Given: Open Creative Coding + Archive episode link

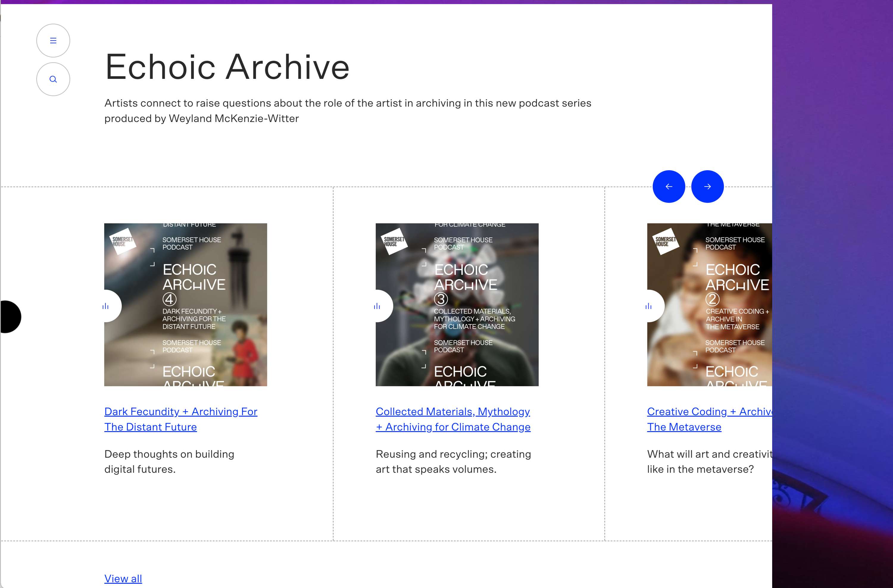Looking at the screenshot, I should (709, 419).
